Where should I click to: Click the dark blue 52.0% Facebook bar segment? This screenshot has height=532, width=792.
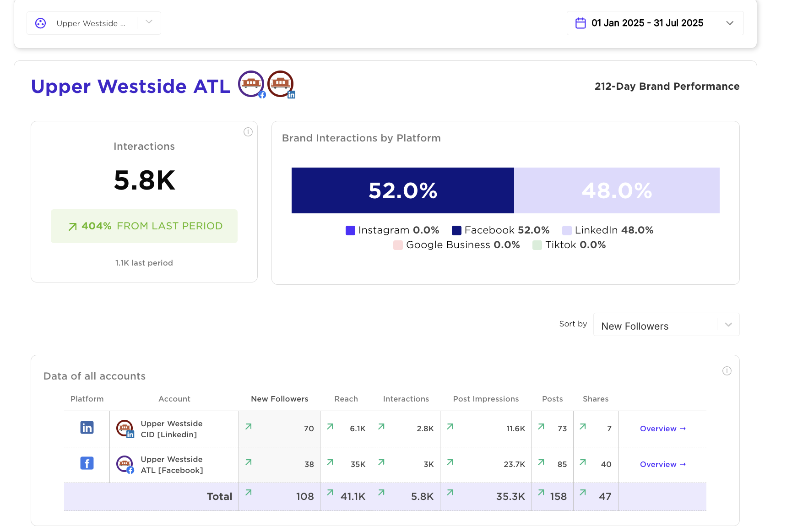click(403, 190)
